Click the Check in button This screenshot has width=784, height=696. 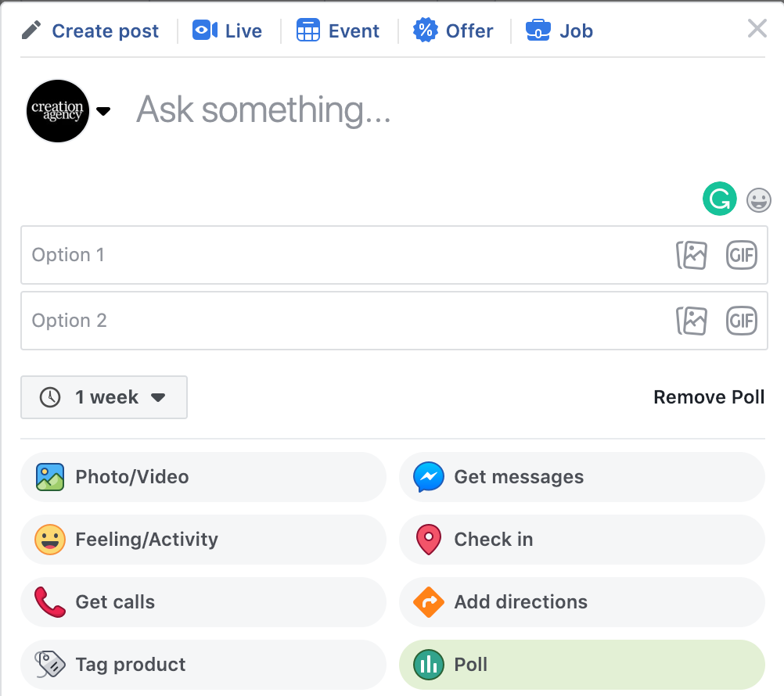[x=581, y=540]
